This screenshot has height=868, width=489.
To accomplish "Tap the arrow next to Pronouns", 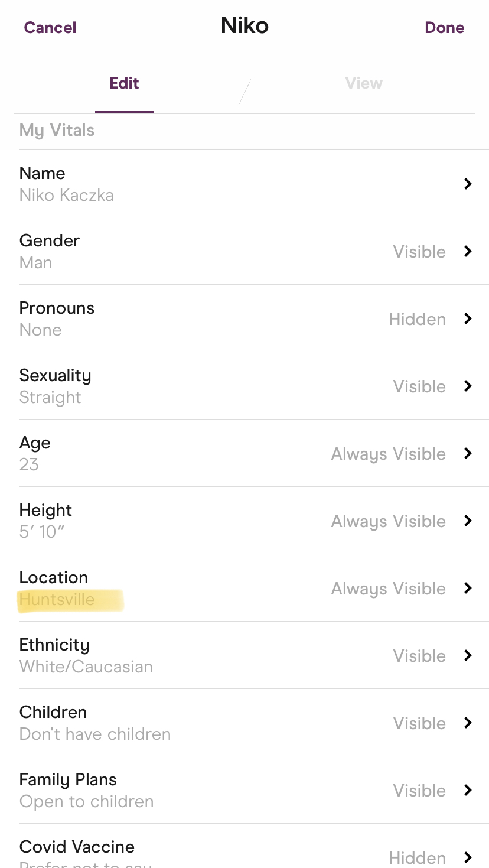I will point(468,318).
